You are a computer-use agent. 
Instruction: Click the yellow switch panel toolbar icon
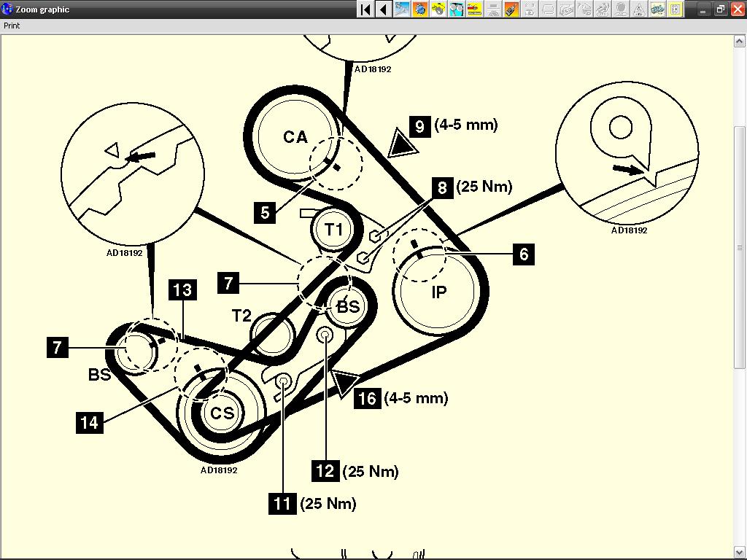(675, 9)
